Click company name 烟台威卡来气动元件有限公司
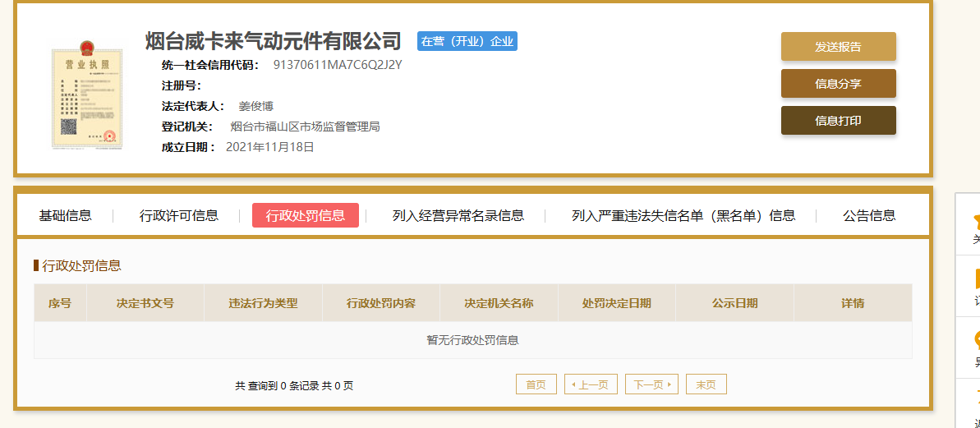The width and height of the screenshot is (980, 428). coord(273,41)
